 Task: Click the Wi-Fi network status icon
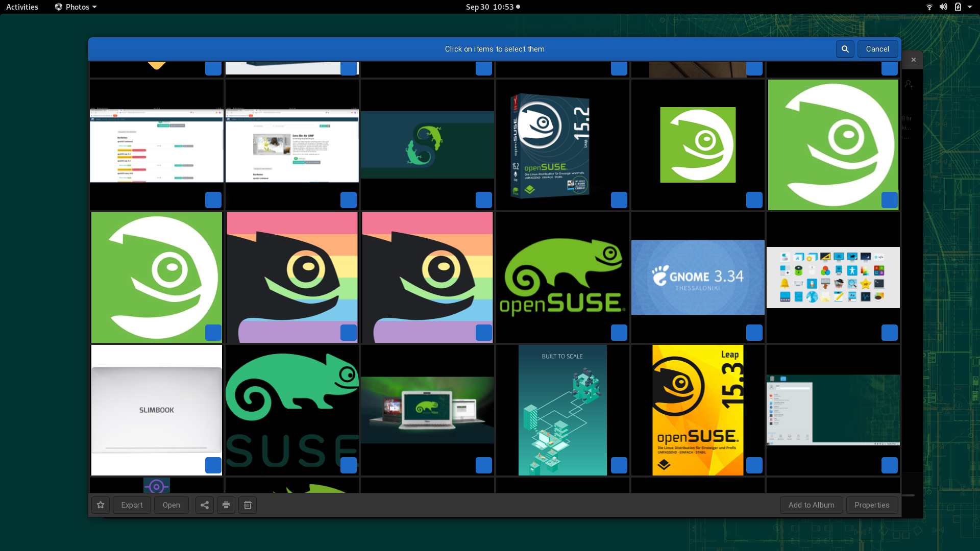pyautogui.click(x=929, y=7)
